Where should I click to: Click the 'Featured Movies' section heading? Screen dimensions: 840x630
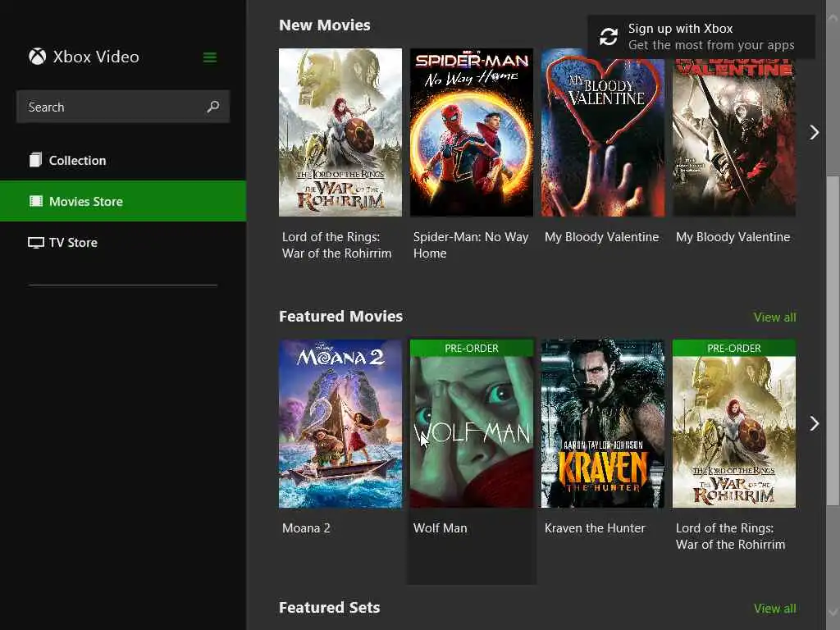(x=340, y=317)
